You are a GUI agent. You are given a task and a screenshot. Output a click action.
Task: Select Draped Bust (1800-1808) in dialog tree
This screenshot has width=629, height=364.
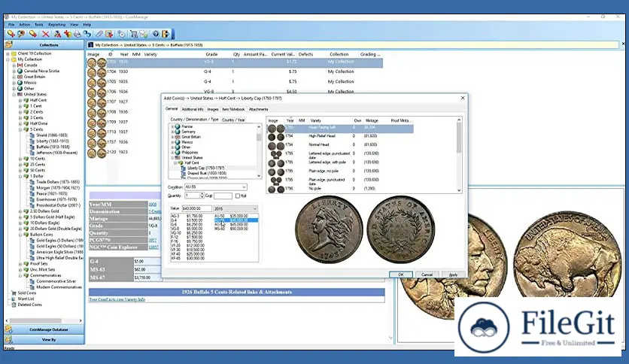pos(207,173)
